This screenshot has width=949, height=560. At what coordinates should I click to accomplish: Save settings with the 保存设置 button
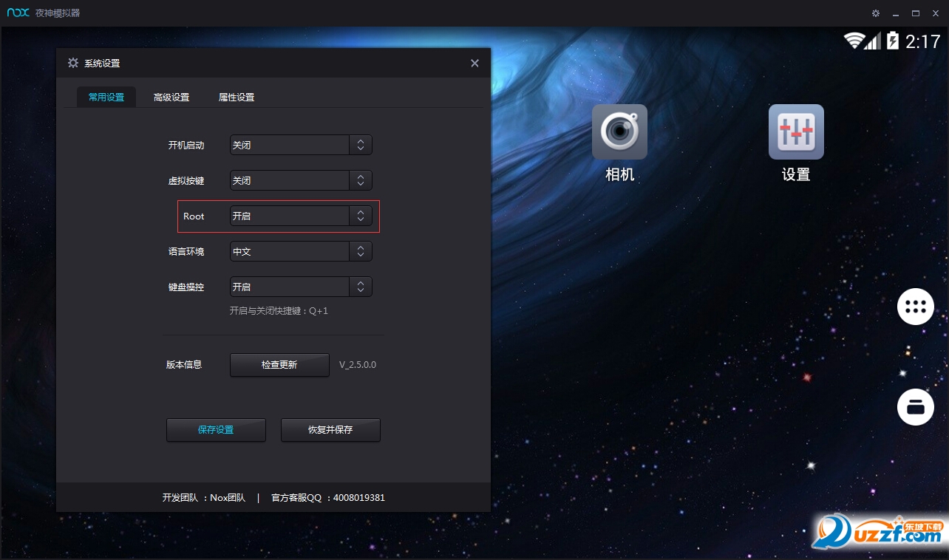[216, 429]
